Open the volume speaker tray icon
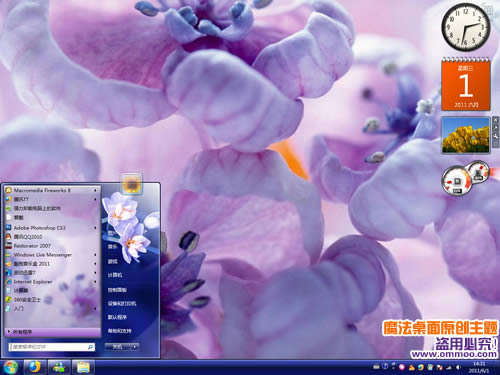Screen dimensions: 500x375 tap(458, 367)
